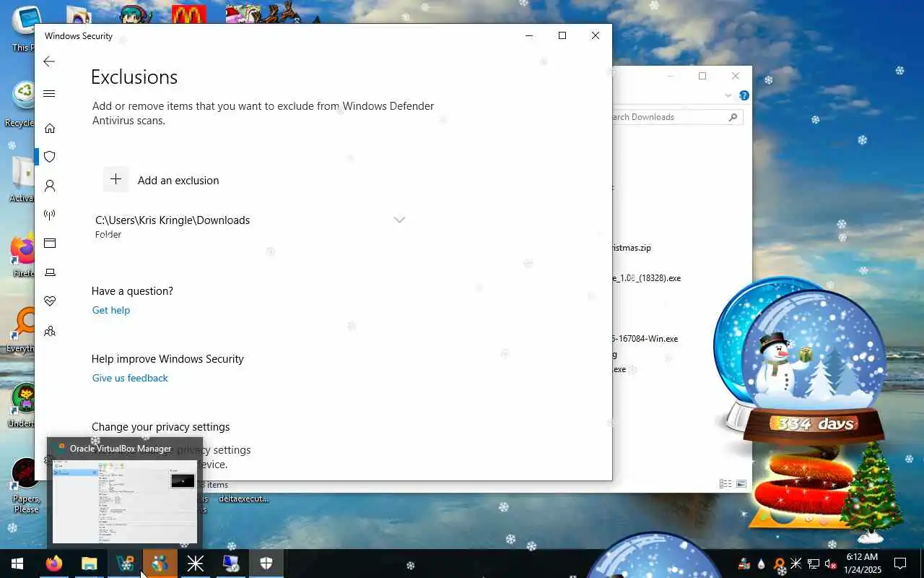
Task: Switch File Explorer to details view icon
Action: coord(725,484)
